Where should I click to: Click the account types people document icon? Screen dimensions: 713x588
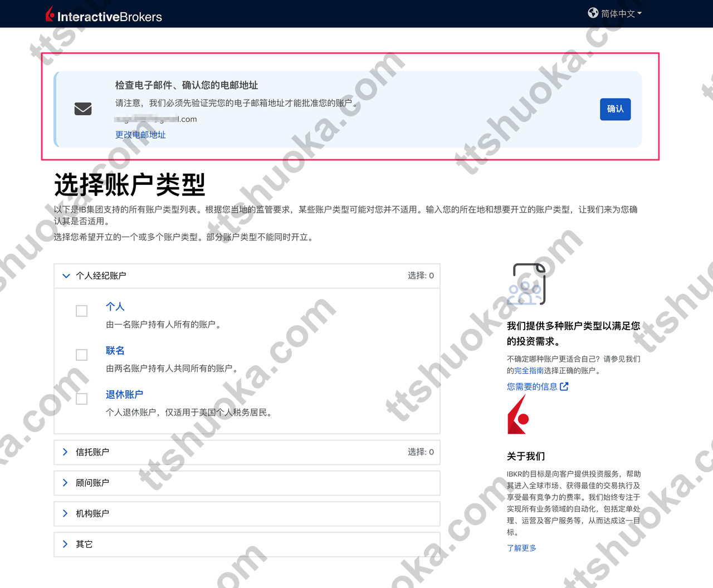527,284
